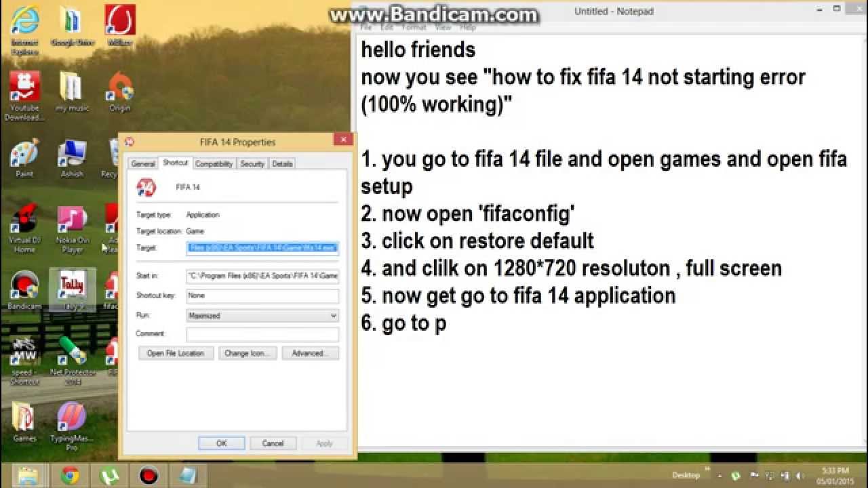
Task: Focus the Shortcut key field
Action: (x=262, y=296)
